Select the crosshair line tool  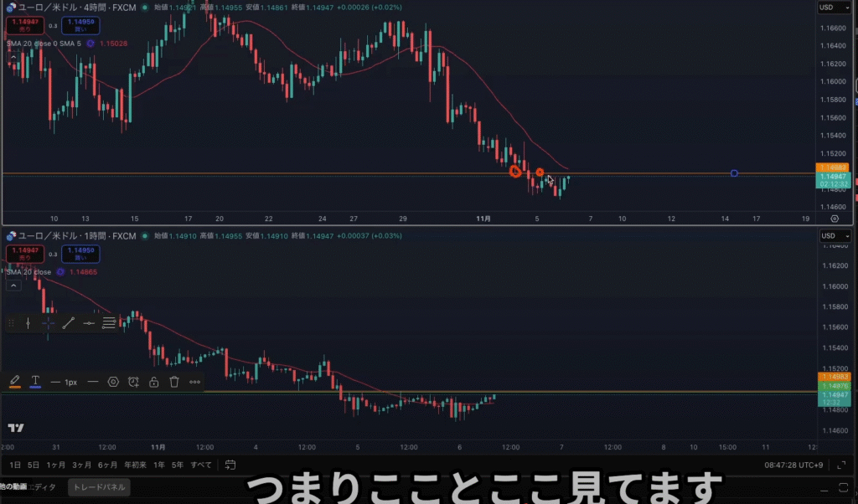[48, 324]
